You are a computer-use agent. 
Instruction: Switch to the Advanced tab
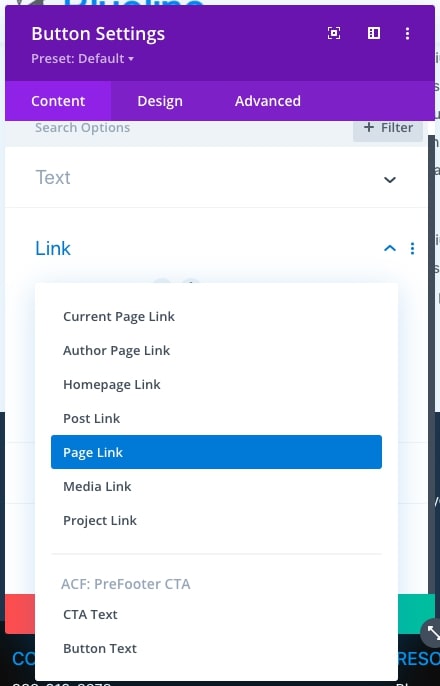(x=268, y=101)
